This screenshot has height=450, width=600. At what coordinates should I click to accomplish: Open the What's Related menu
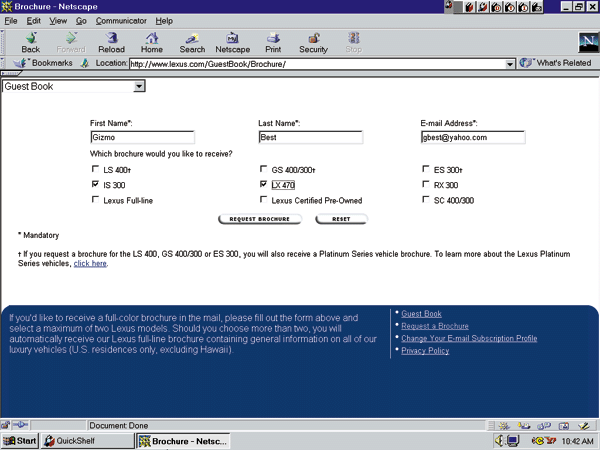point(556,63)
